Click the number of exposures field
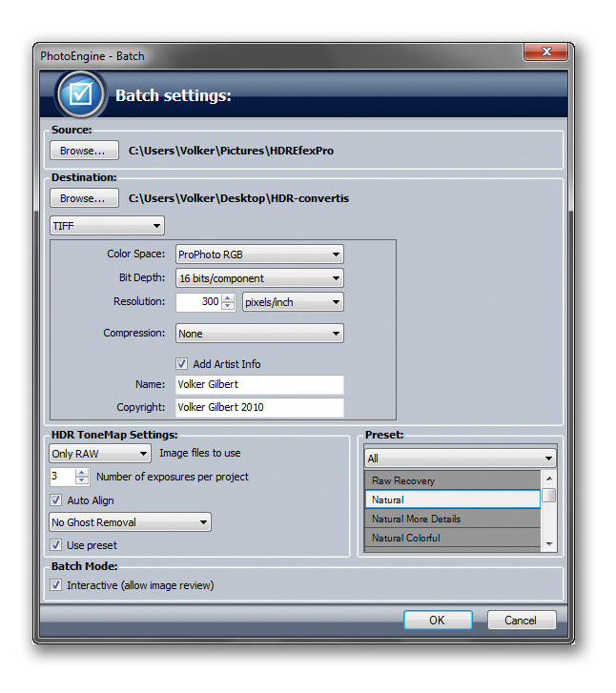The image size is (616, 693). 63,477
